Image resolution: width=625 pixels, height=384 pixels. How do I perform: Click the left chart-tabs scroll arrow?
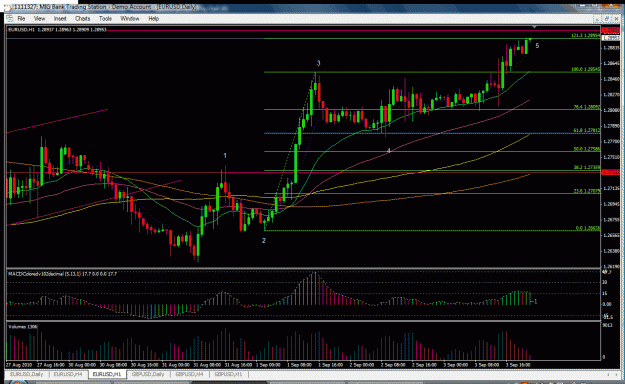pos(608,374)
